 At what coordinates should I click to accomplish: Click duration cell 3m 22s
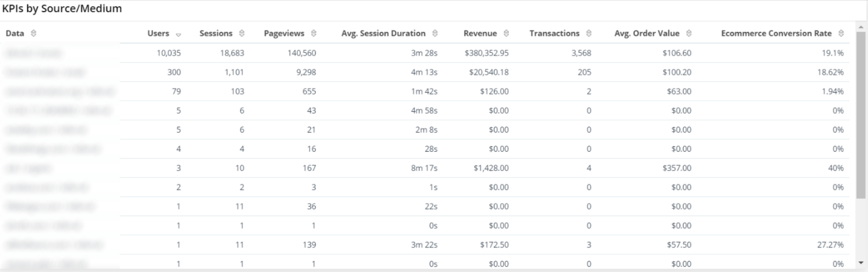tap(424, 244)
